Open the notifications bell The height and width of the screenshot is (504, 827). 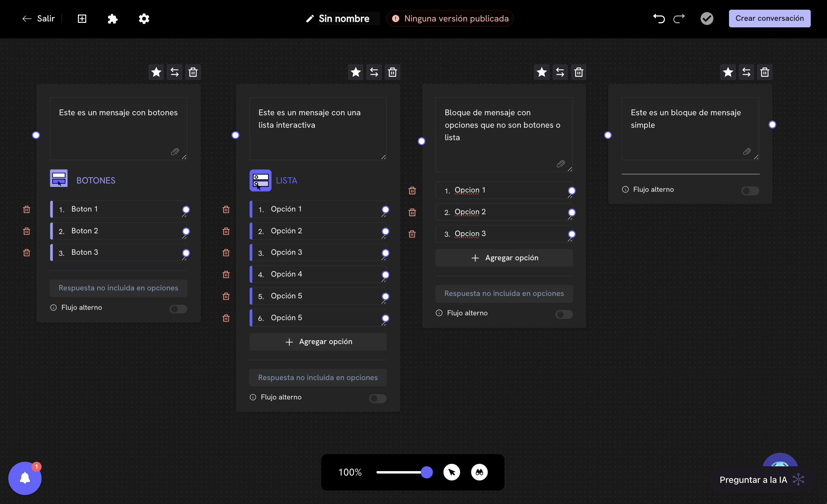(25, 478)
